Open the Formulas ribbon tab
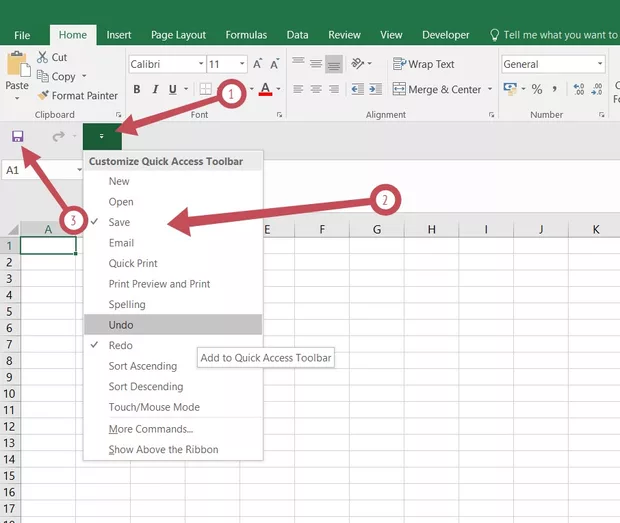The width and height of the screenshot is (620, 523). (246, 35)
